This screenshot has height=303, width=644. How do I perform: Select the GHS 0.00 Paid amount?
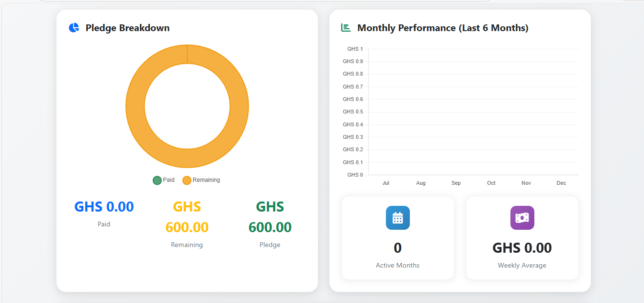(104, 206)
